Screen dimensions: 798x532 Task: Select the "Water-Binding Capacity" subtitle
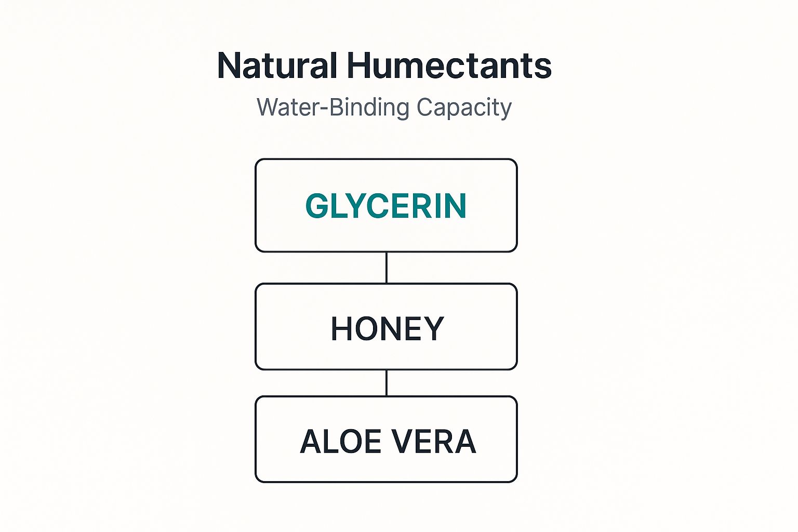(384, 108)
